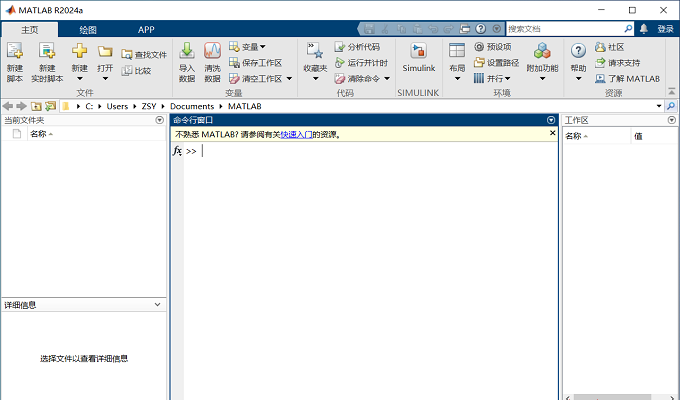Open the 当前文件夹 panel actions menu
The height and width of the screenshot is (400, 680).
(x=160, y=120)
